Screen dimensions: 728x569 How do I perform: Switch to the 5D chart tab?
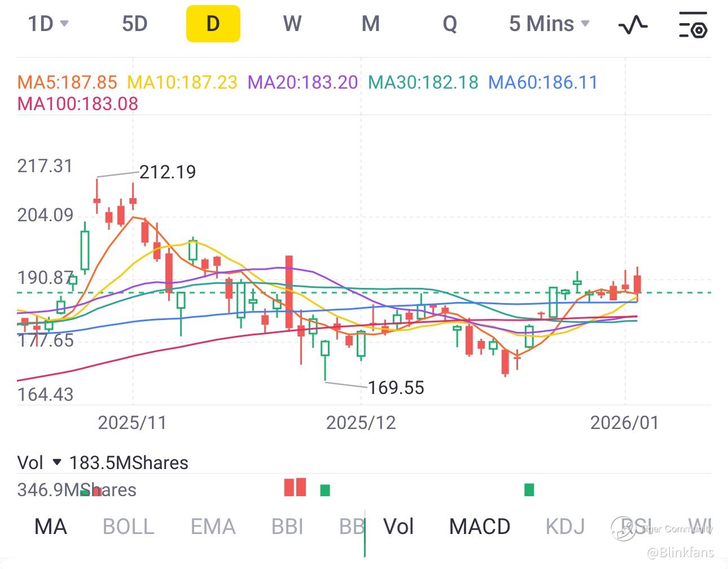point(135,24)
